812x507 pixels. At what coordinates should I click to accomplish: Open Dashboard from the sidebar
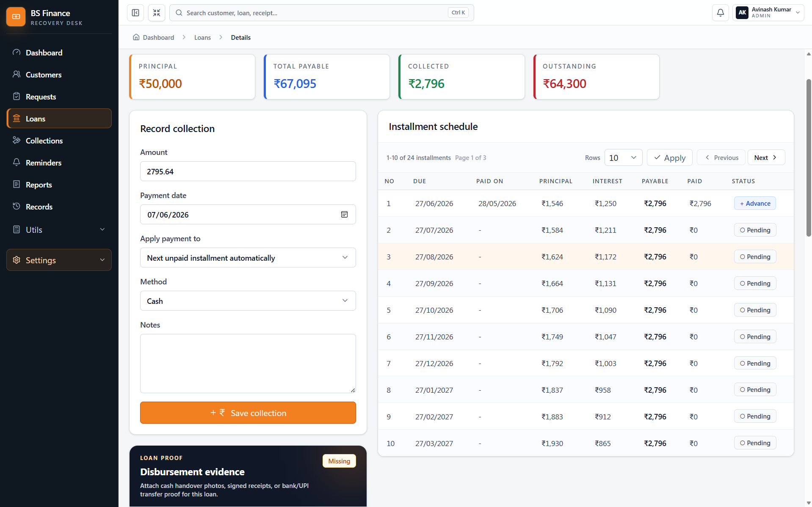click(59, 52)
